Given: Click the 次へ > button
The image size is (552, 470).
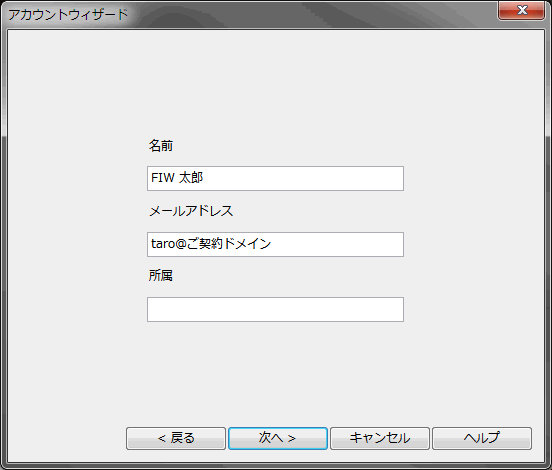Looking at the screenshot, I should tap(278, 438).
